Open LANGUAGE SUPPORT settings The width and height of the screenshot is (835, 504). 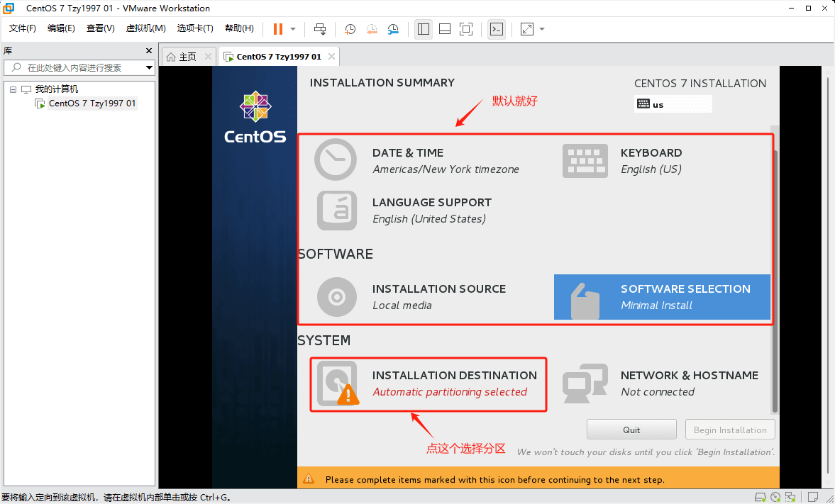(x=403, y=211)
